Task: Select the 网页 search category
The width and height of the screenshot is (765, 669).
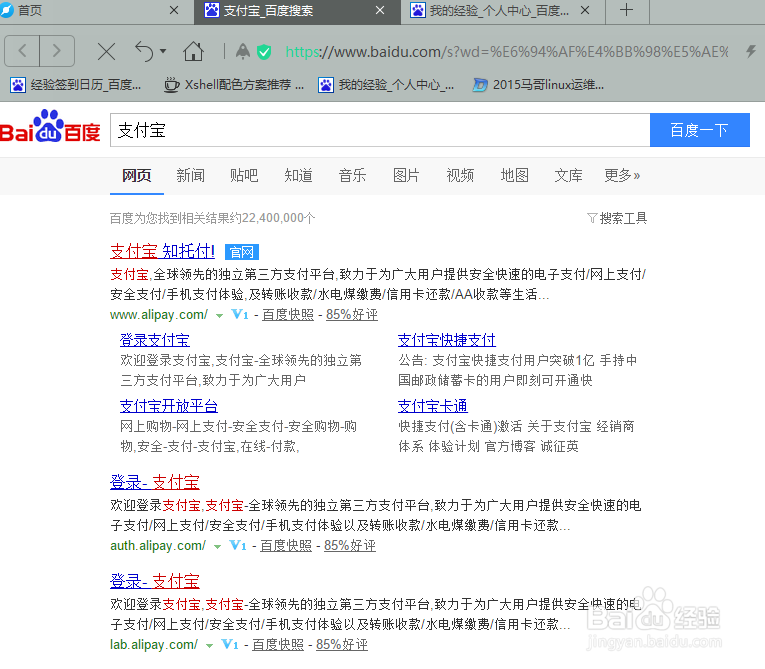Action: pyautogui.click(x=137, y=175)
